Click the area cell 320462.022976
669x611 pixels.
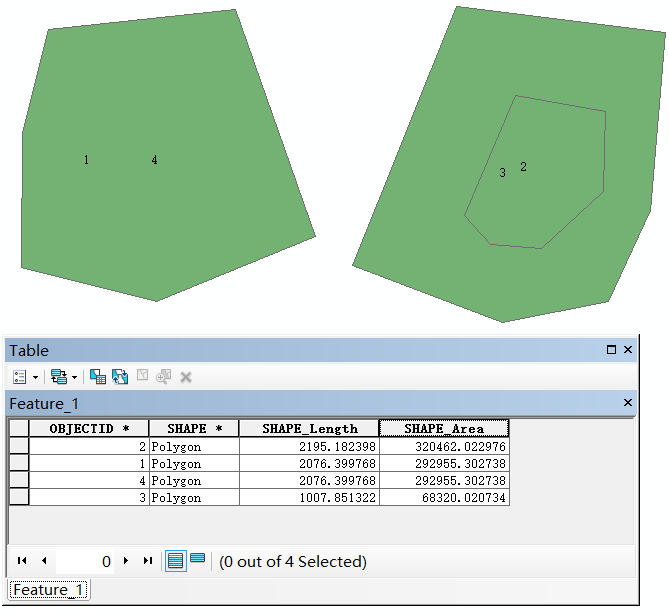point(444,446)
